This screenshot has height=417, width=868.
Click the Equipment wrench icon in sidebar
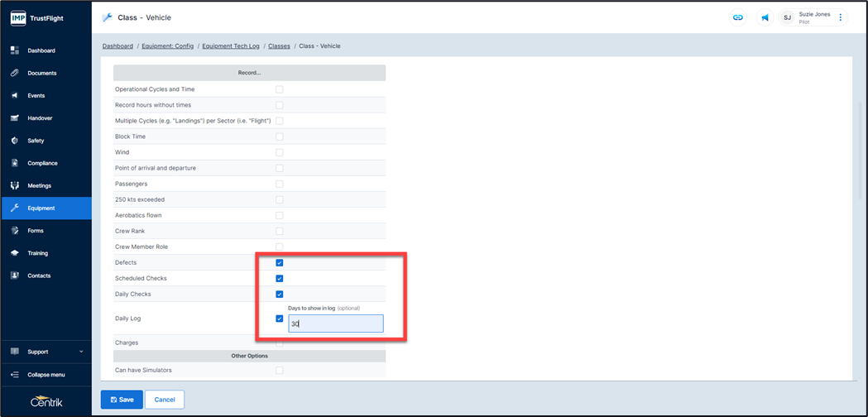(x=15, y=208)
